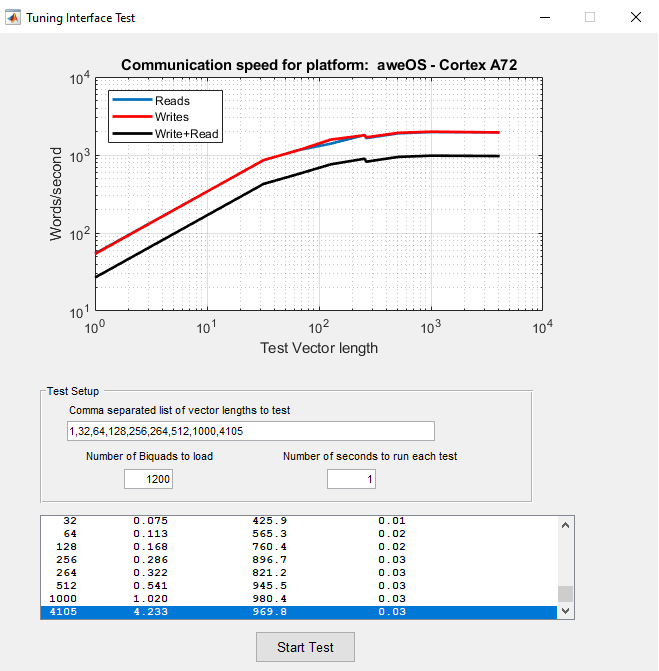Click the red Writes legend entry
The height and width of the screenshot is (671, 659).
pos(171,117)
